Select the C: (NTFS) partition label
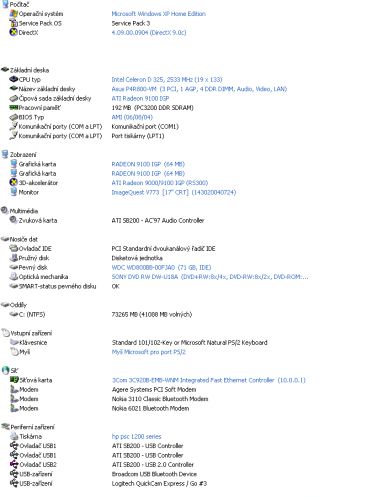367x500 pixels. coord(32,314)
